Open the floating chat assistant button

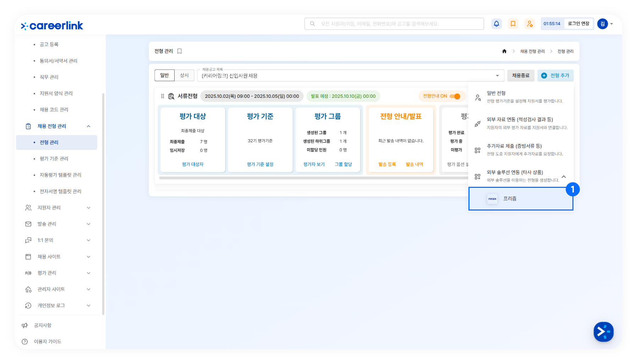click(x=603, y=332)
